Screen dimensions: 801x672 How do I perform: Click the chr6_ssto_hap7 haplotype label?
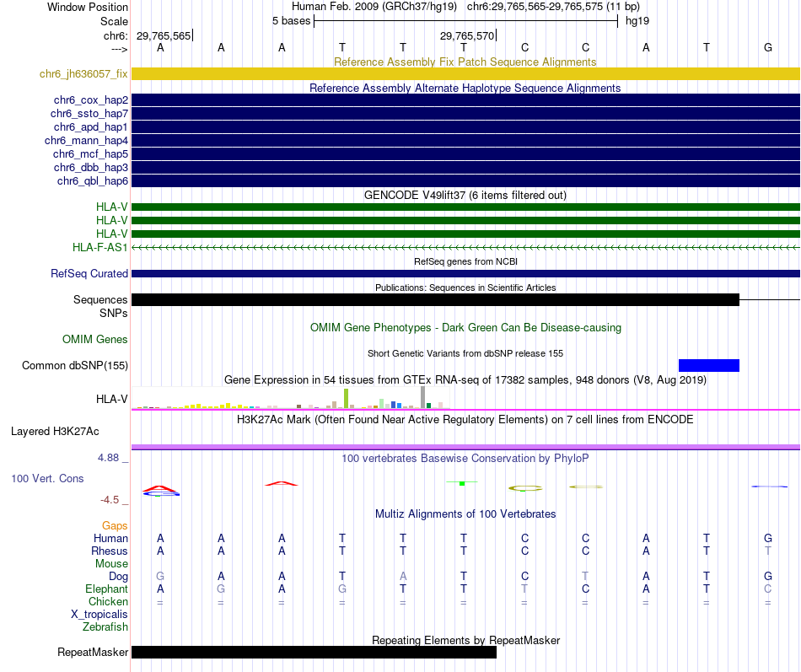point(89,114)
